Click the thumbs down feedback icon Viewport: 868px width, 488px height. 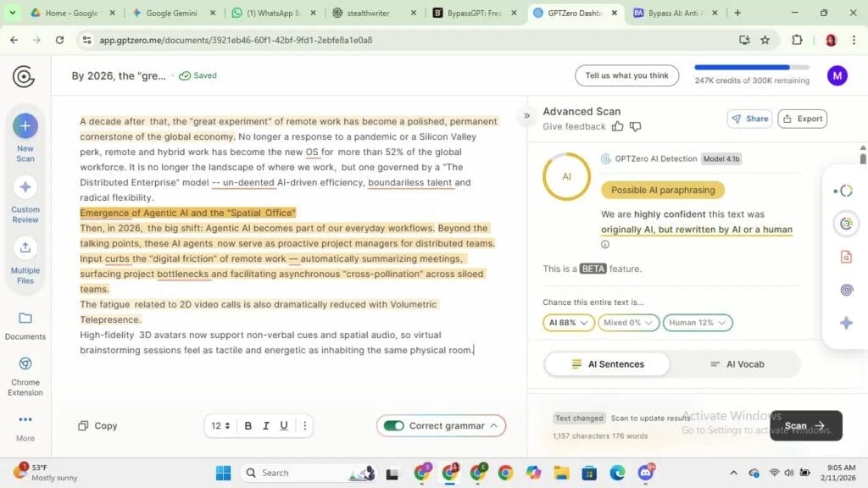tap(636, 126)
